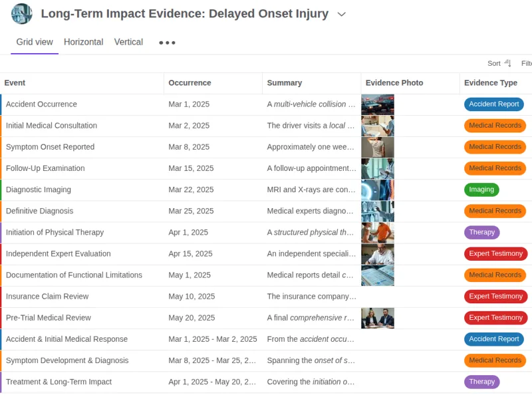The width and height of the screenshot is (532, 399).
Task: Open the project title dropdown chevron
Action: point(341,14)
